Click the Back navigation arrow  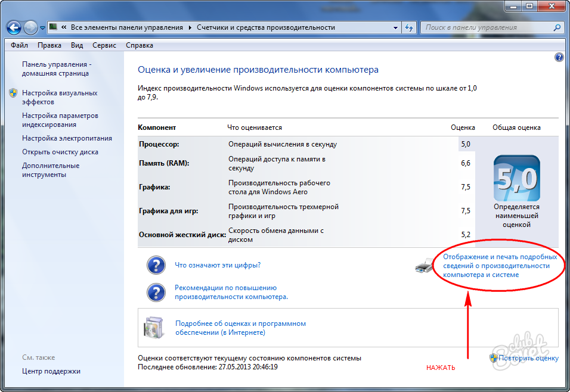(x=14, y=27)
